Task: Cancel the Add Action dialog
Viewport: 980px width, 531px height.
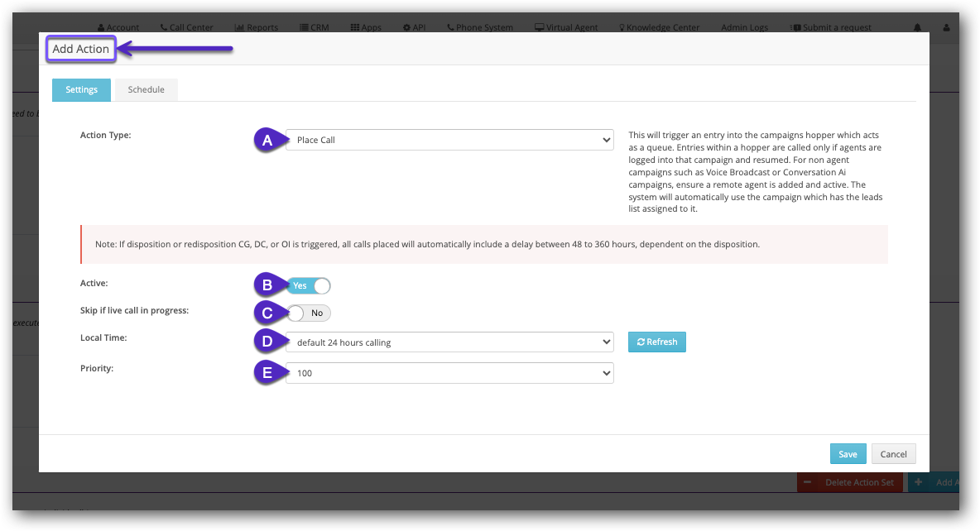Action: [893, 453]
